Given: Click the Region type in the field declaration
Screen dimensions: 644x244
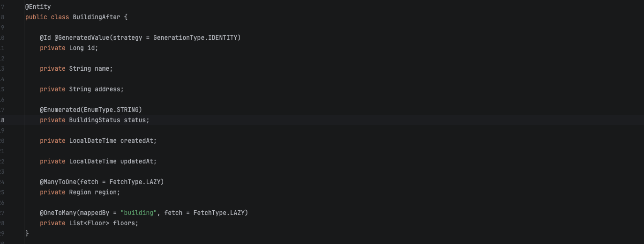Looking at the screenshot, I should coord(80,192).
